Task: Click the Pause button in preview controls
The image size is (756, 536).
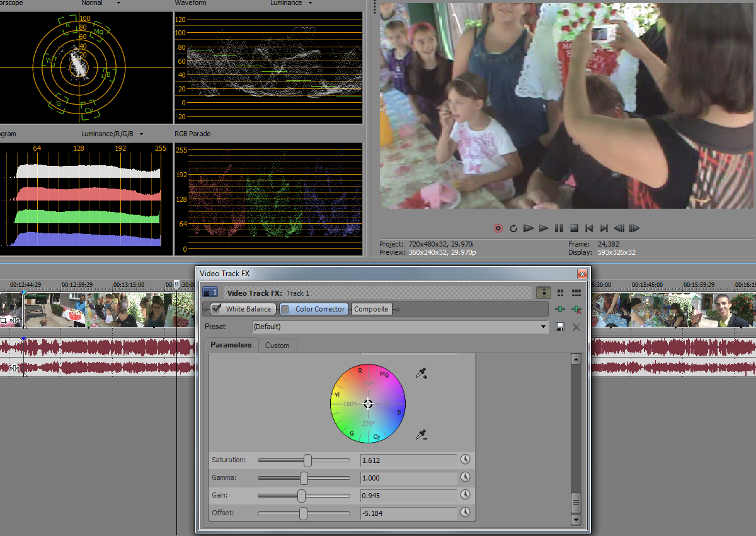Action: [559, 228]
